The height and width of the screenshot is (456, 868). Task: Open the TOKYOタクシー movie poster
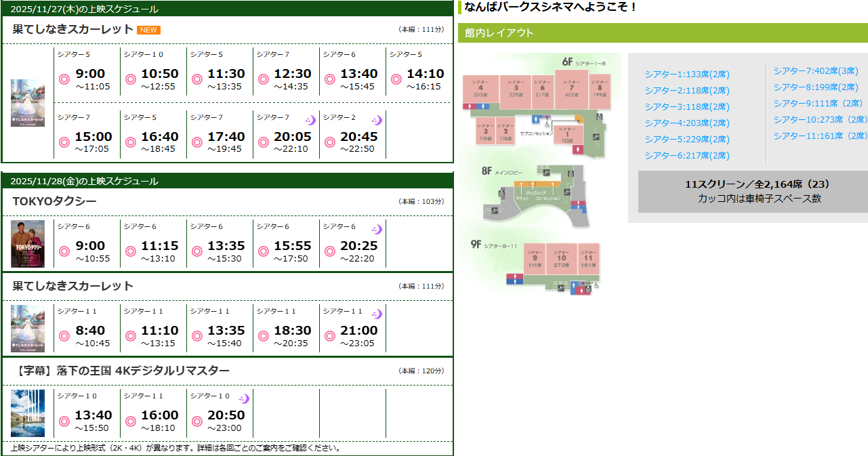[x=28, y=244]
